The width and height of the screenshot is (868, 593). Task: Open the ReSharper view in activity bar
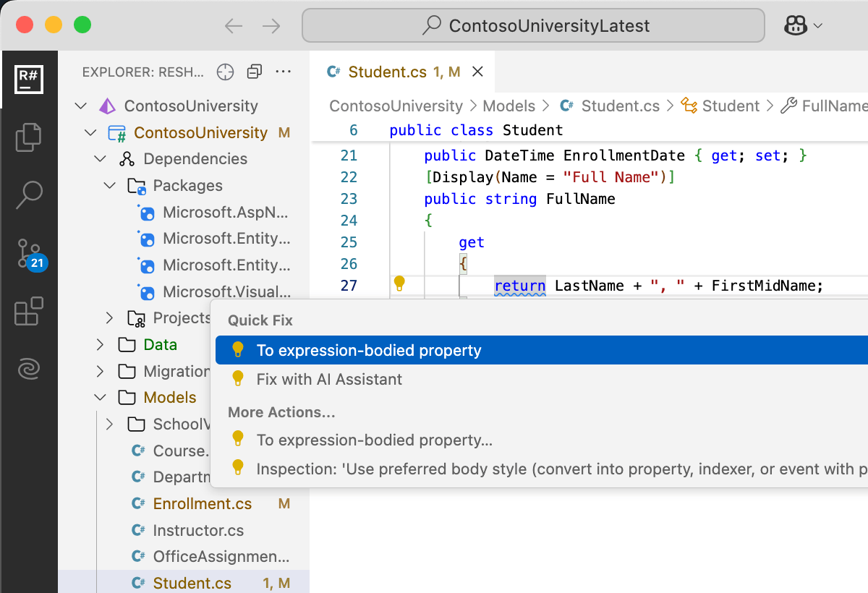pos(29,79)
